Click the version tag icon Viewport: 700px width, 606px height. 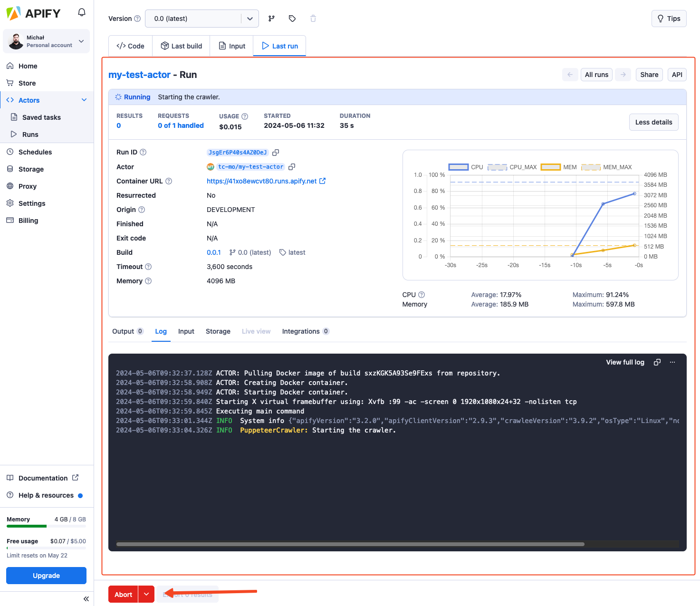292,19
